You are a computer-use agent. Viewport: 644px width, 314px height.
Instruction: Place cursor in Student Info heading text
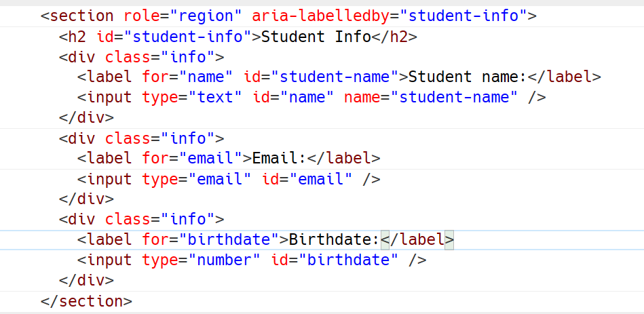(x=316, y=37)
